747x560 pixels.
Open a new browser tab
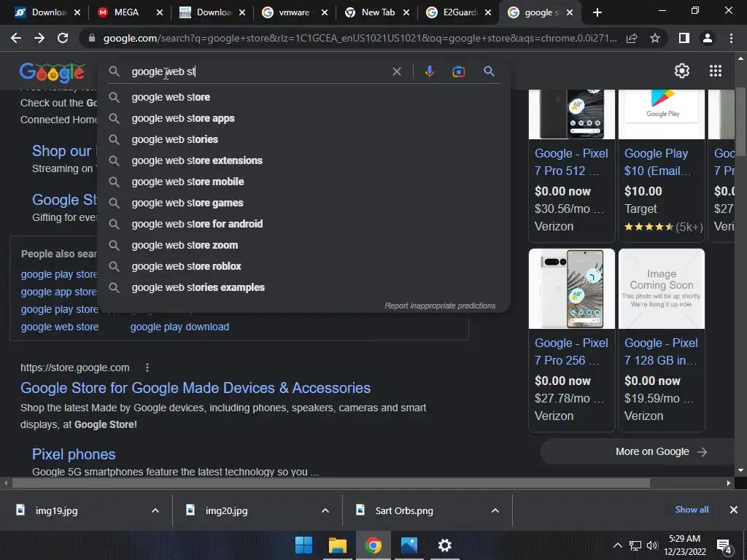(x=597, y=13)
